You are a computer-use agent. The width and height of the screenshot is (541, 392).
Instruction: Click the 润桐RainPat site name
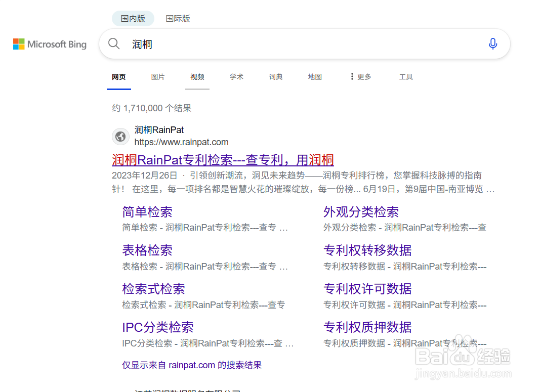[x=159, y=130]
